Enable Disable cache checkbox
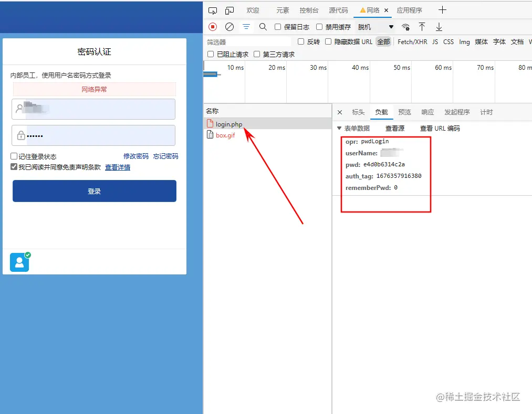 click(319, 27)
